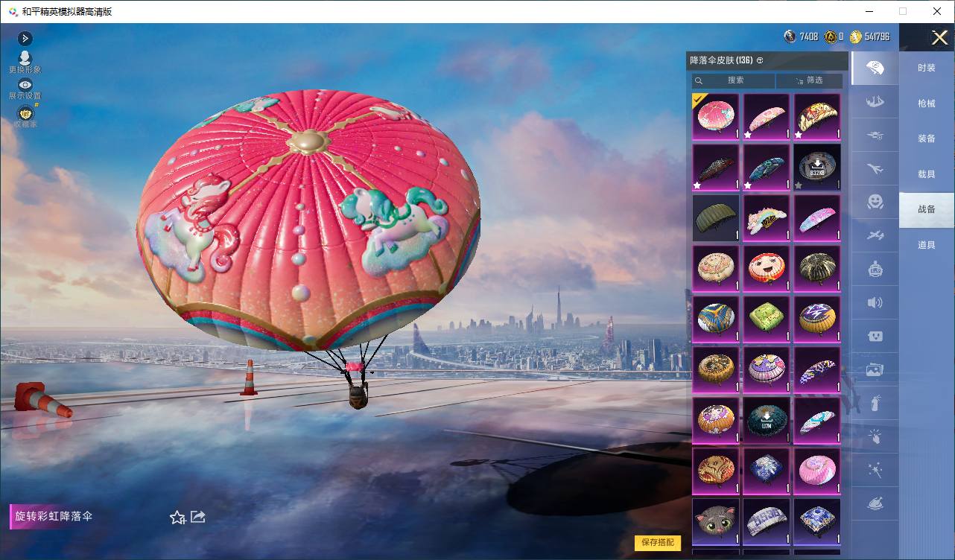Switch to the 枪械 tab

coord(927,104)
